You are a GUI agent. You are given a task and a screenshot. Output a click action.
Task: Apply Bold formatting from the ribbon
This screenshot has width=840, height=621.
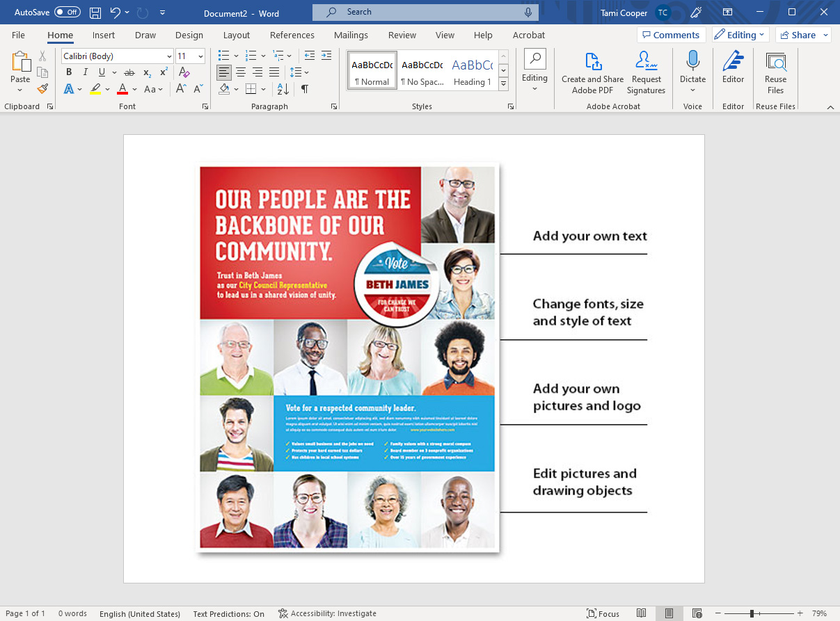pyautogui.click(x=68, y=72)
